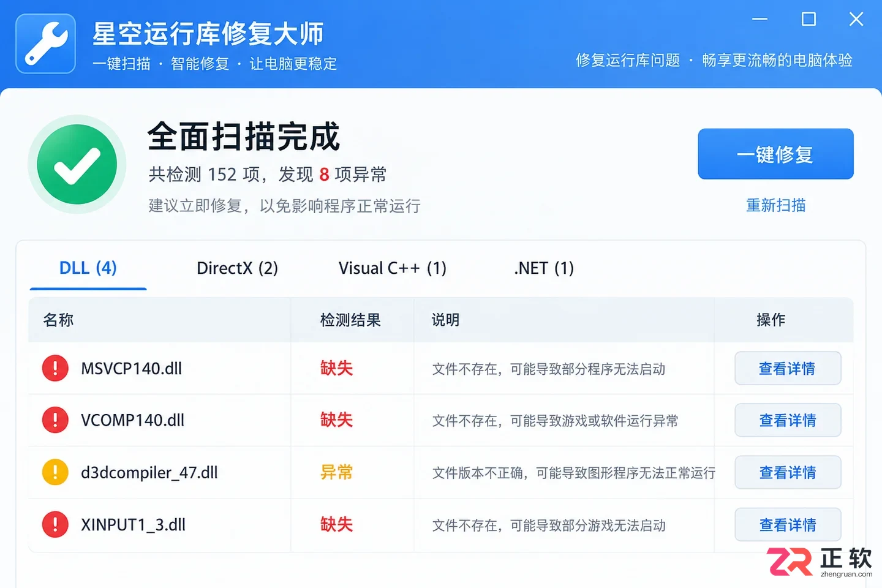Click 缺失 status in the XINPUT1_3.dll row
This screenshot has width=882, height=588.
336,524
